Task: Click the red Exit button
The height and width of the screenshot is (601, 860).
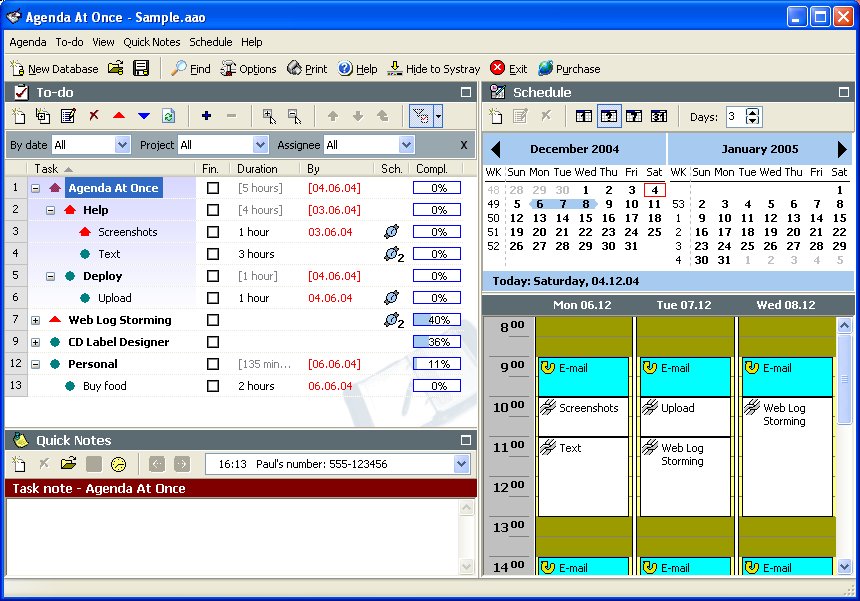Action: (508, 69)
